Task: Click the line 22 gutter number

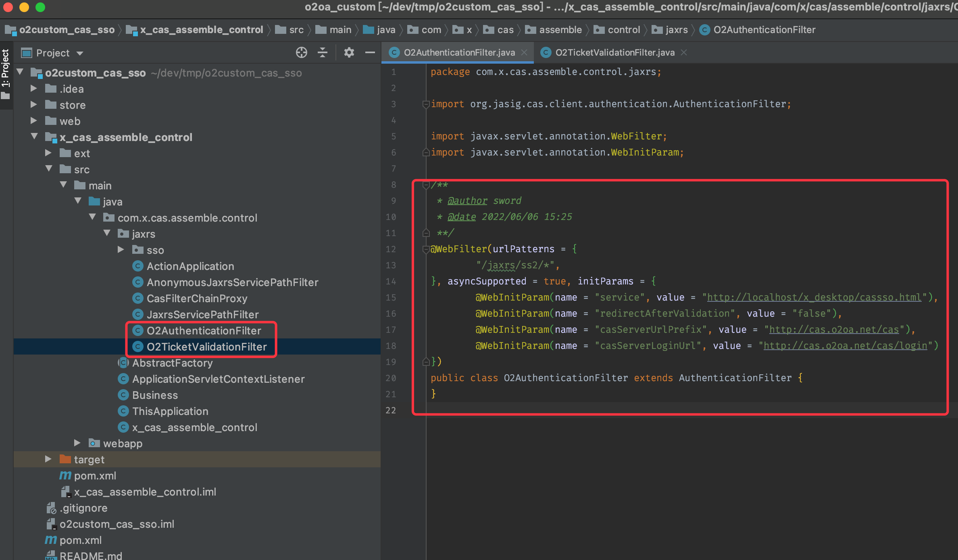Action: pos(390,410)
